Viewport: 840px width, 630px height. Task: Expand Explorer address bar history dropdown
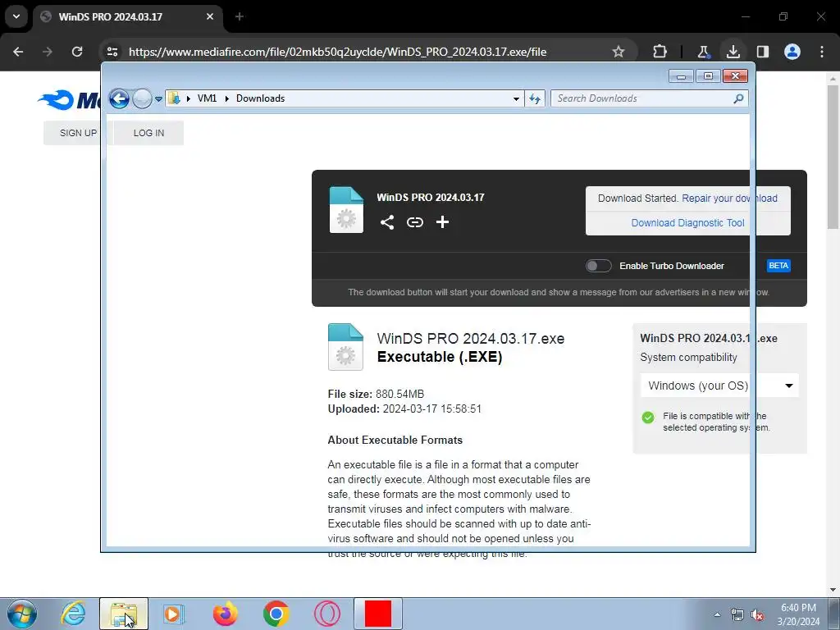pos(516,99)
